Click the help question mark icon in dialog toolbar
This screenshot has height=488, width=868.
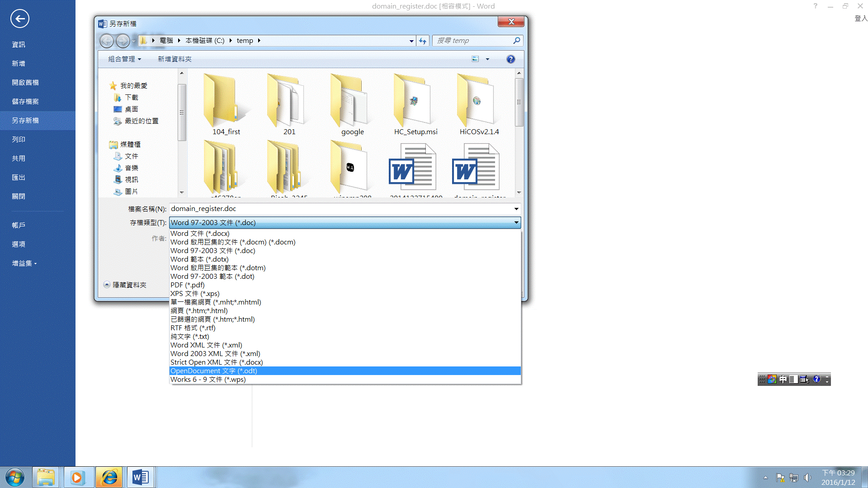510,59
